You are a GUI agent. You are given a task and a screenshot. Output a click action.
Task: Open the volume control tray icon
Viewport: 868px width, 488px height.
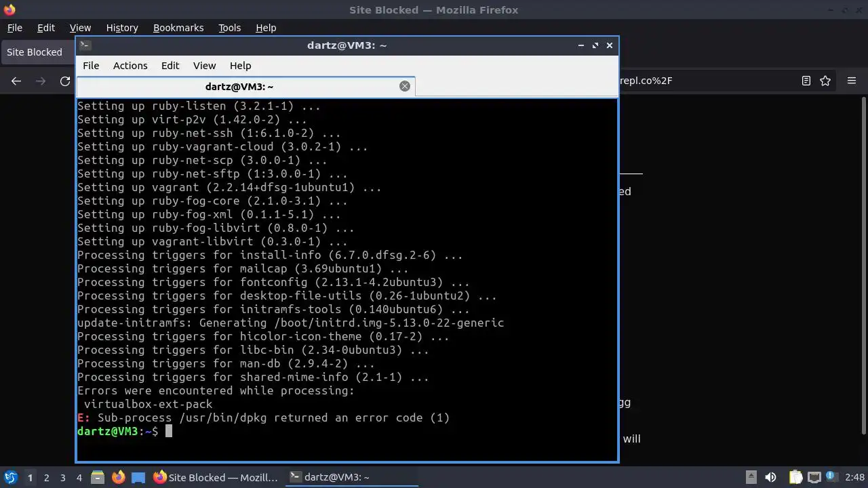pyautogui.click(x=770, y=477)
